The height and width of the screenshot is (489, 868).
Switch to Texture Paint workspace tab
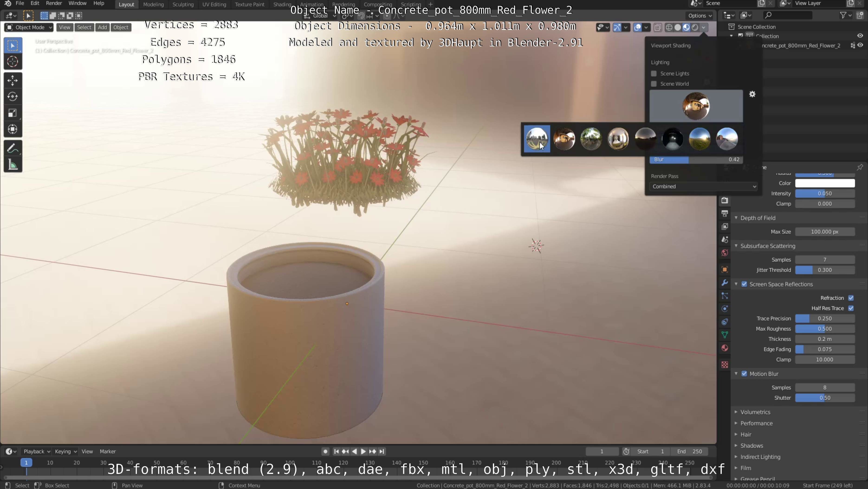click(x=249, y=4)
